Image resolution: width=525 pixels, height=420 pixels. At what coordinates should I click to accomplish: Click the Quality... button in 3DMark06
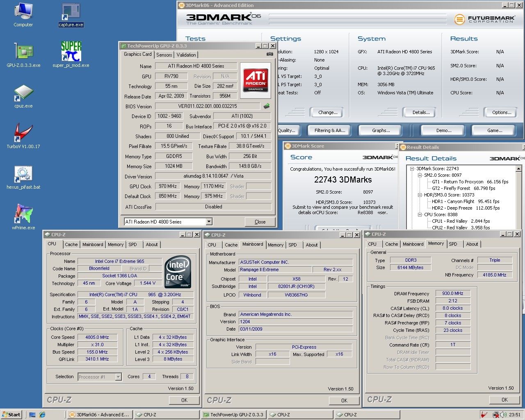coord(288,130)
